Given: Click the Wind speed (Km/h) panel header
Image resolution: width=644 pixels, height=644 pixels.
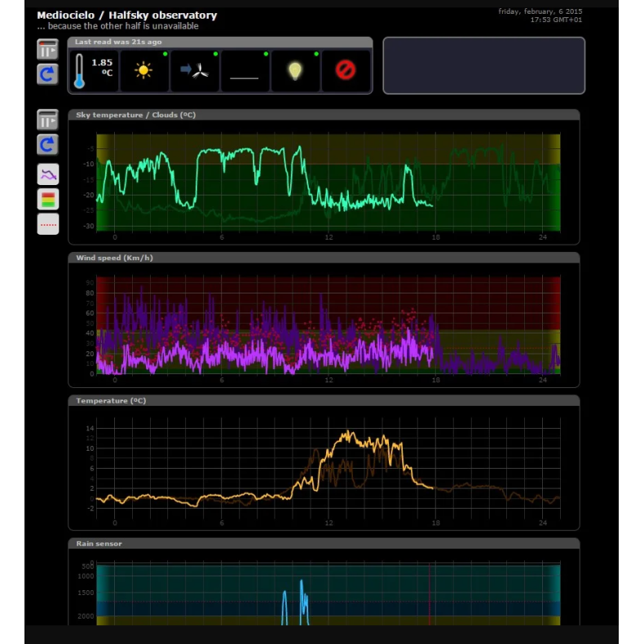Looking at the screenshot, I should click(323, 258).
